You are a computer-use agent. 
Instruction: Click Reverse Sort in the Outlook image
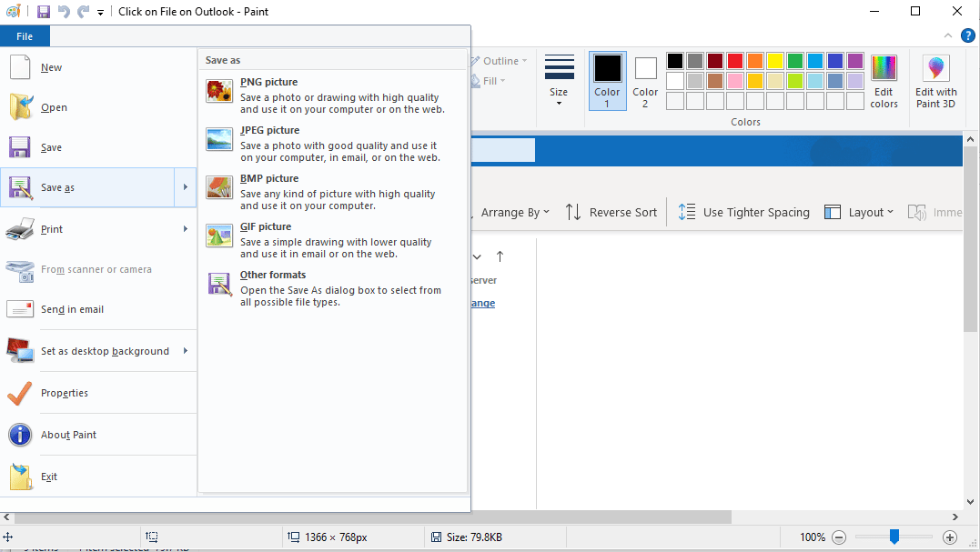(611, 212)
